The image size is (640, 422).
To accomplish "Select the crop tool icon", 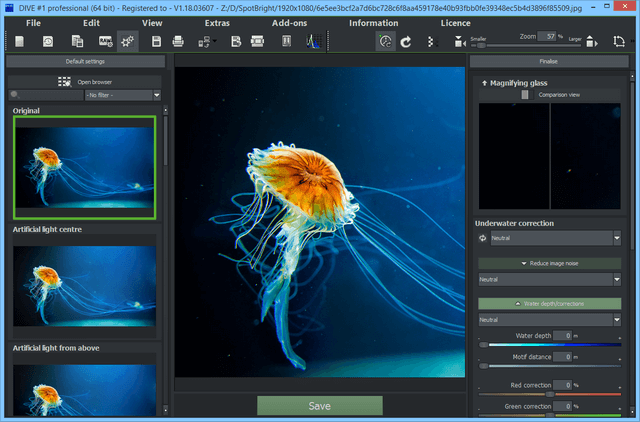I will pos(618,41).
